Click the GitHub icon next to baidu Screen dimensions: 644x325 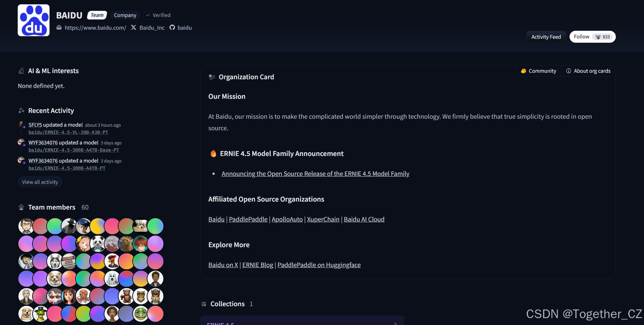(x=172, y=28)
